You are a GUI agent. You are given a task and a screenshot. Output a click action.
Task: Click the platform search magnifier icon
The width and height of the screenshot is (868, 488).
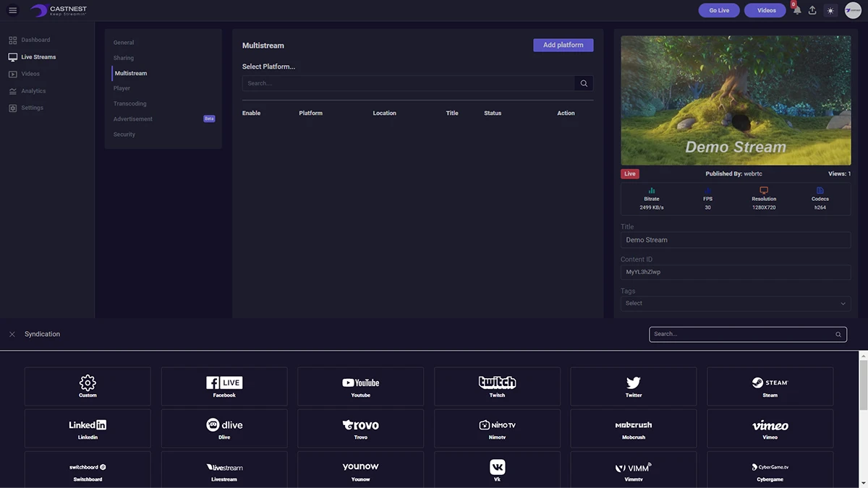click(584, 83)
